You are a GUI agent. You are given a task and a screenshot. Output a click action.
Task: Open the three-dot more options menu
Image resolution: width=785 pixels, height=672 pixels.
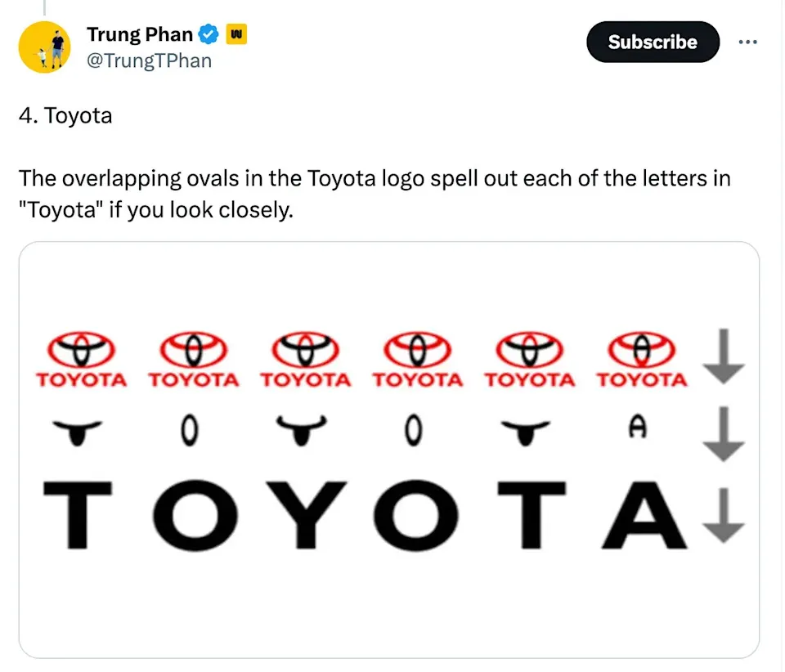[x=749, y=42]
